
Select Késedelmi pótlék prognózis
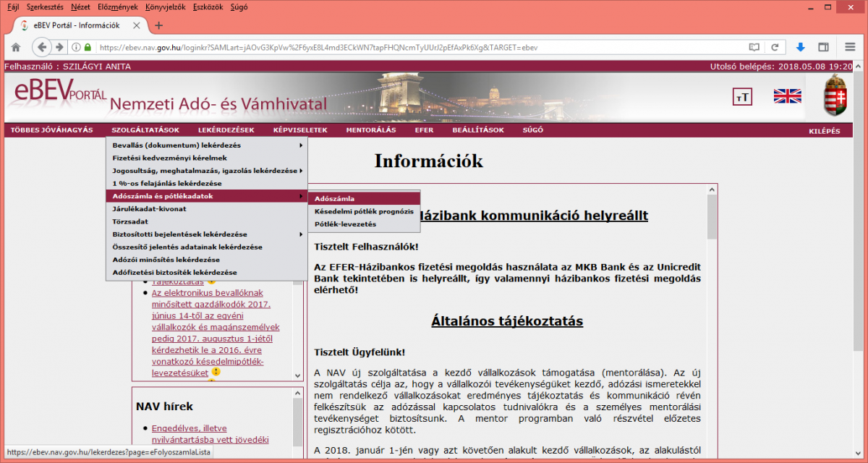[x=364, y=211]
